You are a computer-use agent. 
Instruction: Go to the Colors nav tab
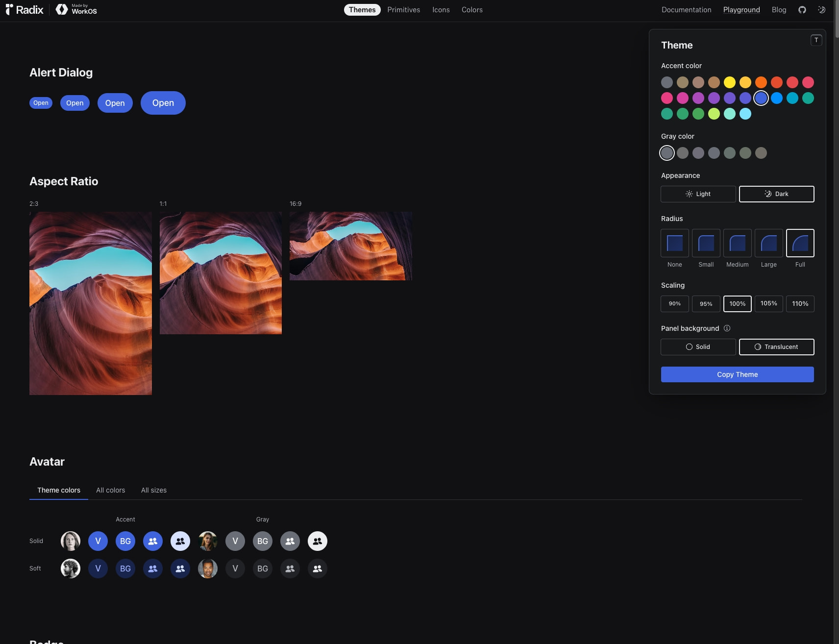click(472, 10)
